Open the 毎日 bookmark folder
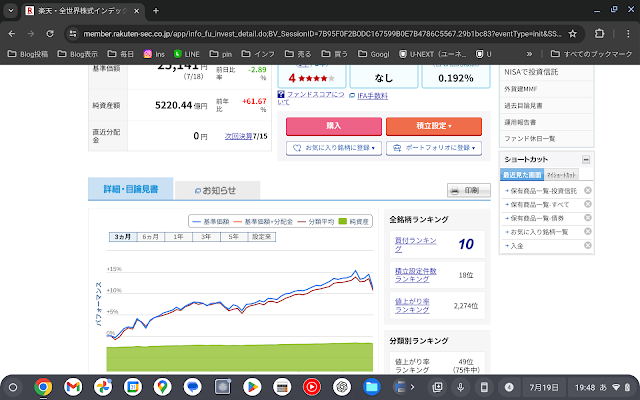640x400 pixels. coord(121,54)
